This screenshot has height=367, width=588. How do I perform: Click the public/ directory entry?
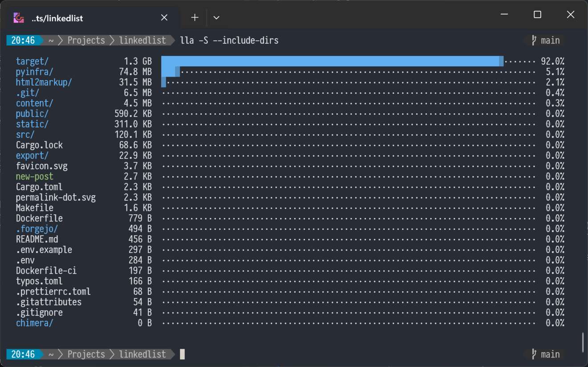pos(32,114)
